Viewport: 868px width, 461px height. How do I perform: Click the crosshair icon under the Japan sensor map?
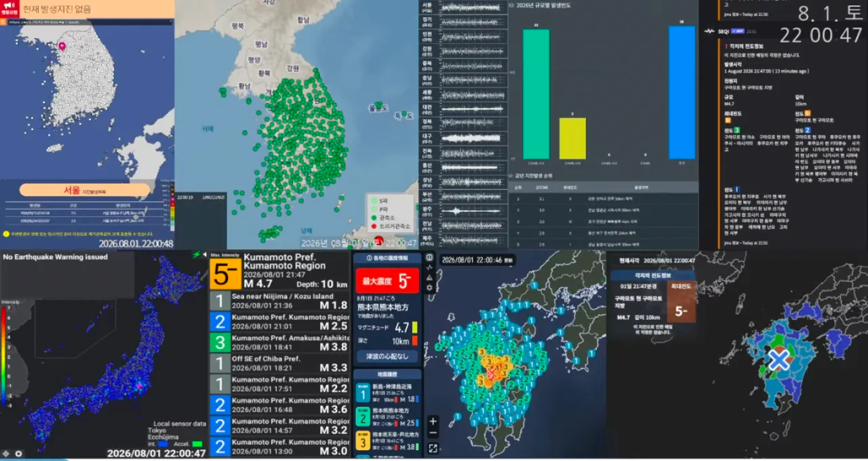pos(6,454)
